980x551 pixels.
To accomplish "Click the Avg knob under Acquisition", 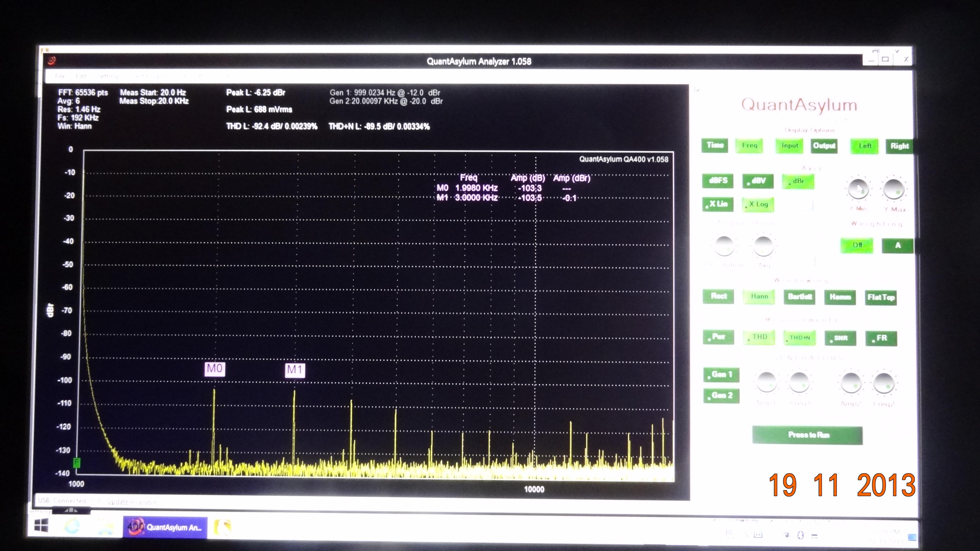I will [x=763, y=246].
